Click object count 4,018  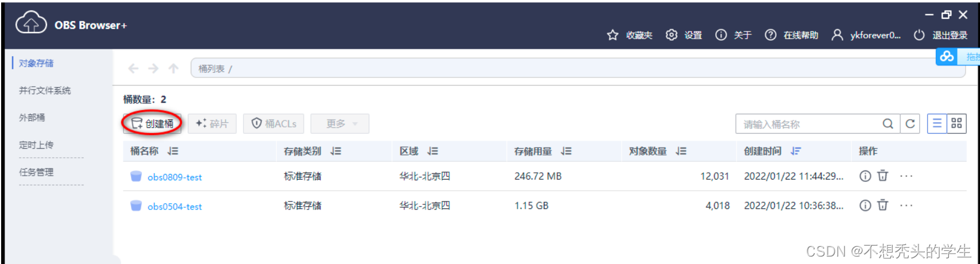(717, 205)
